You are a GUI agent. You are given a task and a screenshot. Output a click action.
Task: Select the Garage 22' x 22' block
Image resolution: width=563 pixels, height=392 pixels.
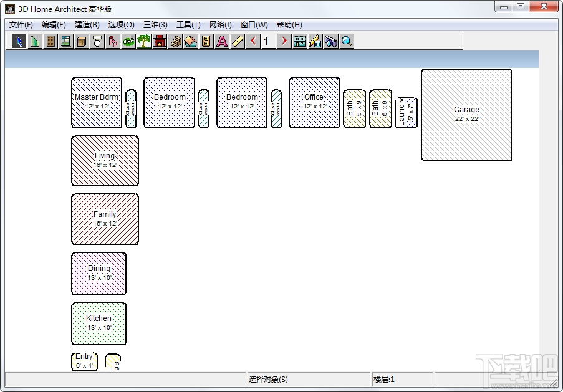click(x=466, y=115)
